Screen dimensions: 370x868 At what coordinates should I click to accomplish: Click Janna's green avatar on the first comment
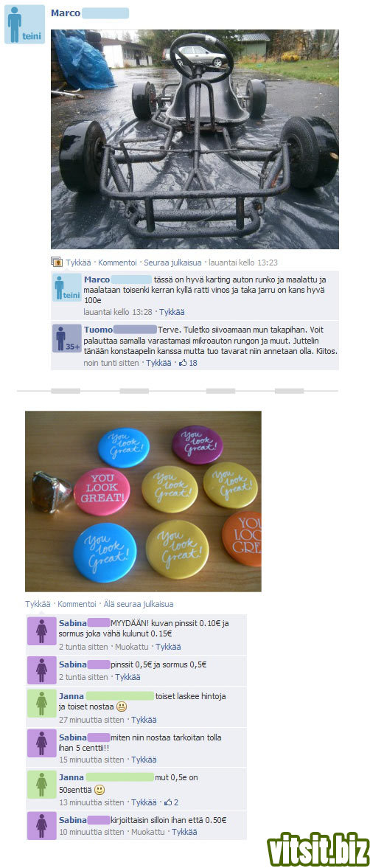tap(41, 703)
